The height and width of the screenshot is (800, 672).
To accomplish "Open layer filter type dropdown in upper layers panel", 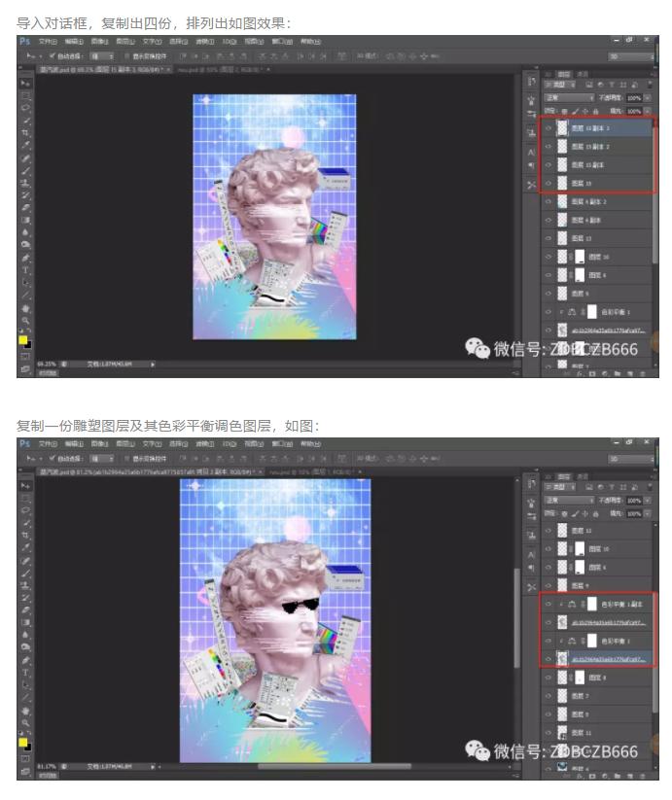I will [x=560, y=85].
